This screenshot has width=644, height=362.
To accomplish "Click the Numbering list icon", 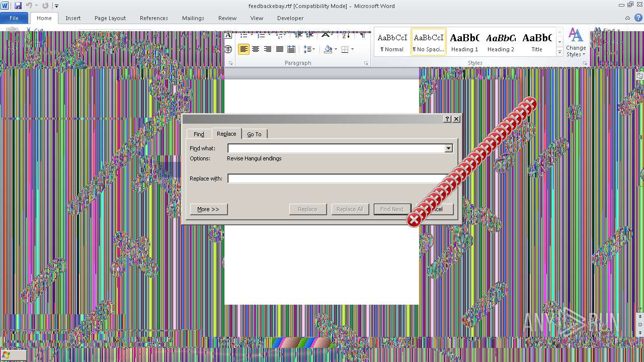I will click(x=261, y=35).
